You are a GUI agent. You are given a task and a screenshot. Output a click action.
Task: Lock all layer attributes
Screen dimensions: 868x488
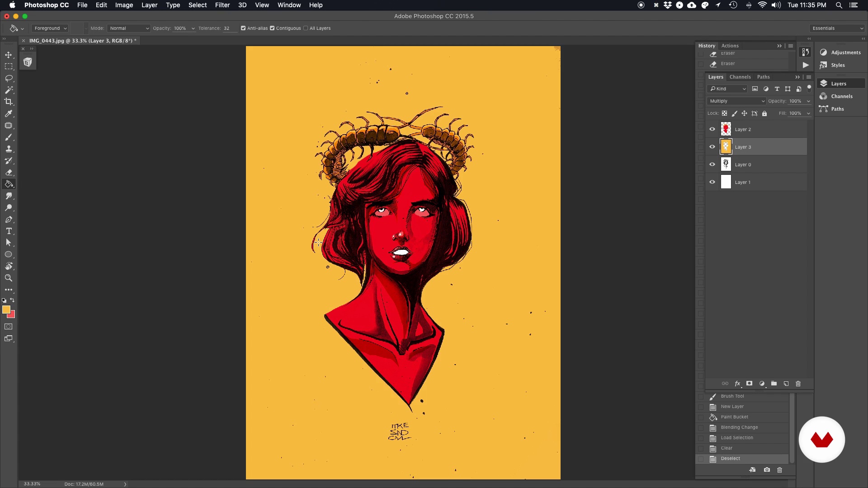tap(764, 113)
